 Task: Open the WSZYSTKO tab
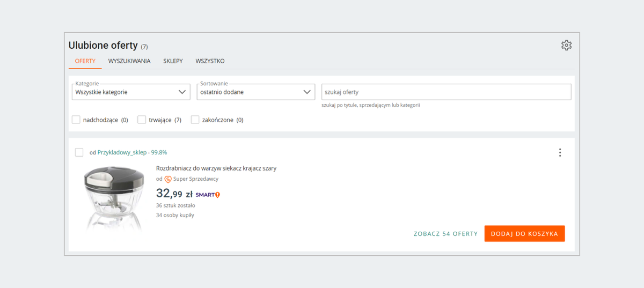click(210, 61)
